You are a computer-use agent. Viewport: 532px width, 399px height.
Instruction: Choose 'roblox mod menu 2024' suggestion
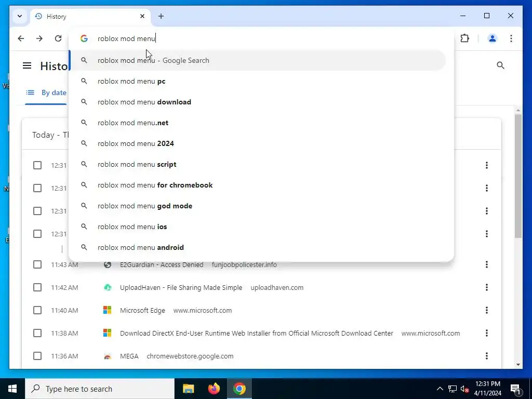[258, 143]
